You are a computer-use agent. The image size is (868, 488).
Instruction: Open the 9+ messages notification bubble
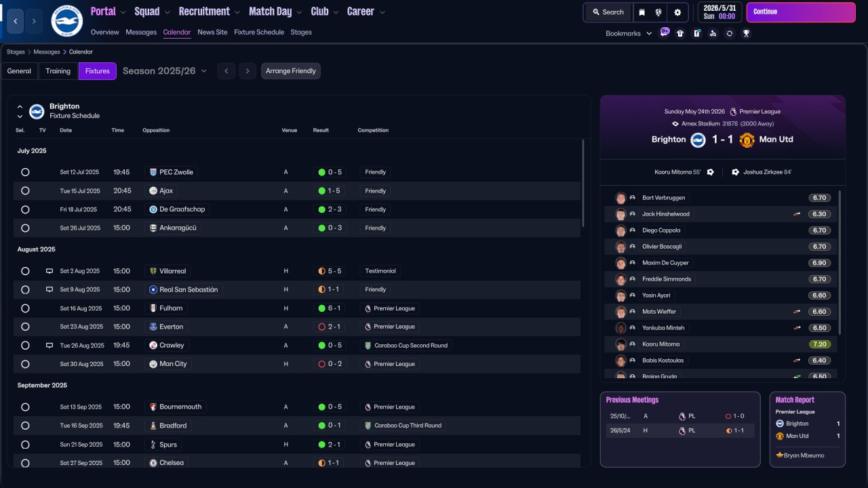(664, 33)
